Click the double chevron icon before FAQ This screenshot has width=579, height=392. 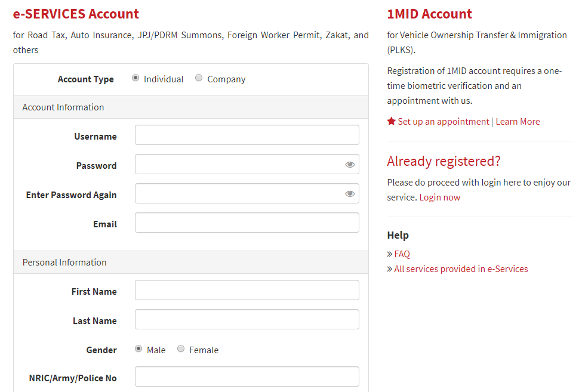pyautogui.click(x=390, y=254)
